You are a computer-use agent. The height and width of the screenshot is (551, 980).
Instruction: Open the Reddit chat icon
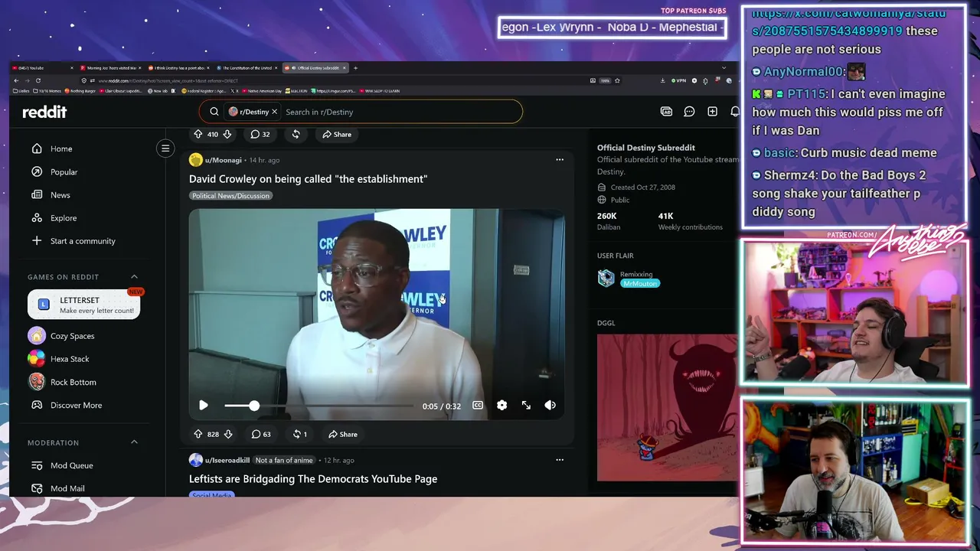point(689,112)
